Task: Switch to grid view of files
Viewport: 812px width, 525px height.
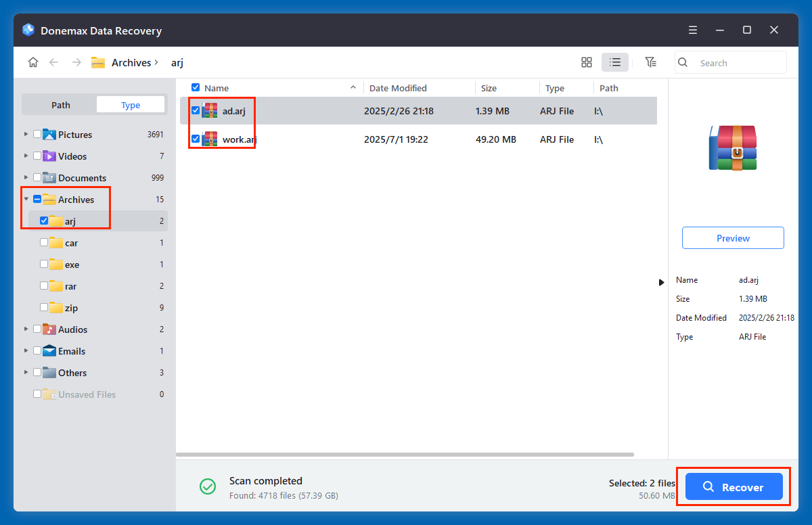Action: point(586,62)
